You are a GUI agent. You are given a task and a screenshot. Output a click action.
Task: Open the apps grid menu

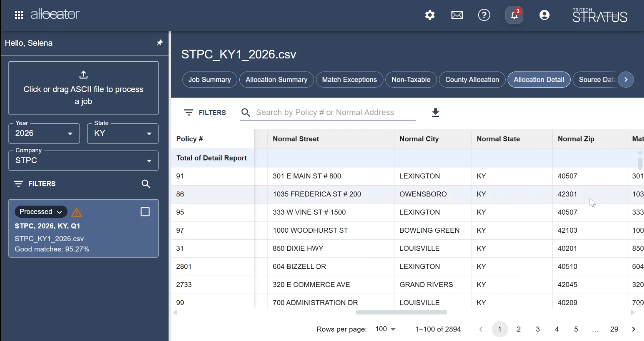19,15
